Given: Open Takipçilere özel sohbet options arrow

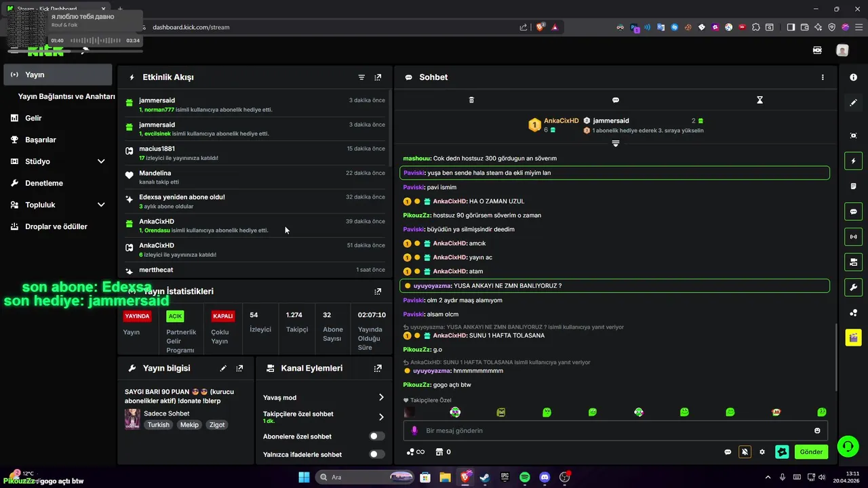Looking at the screenshot, I should pyautogui.click(x=381, y=417).
